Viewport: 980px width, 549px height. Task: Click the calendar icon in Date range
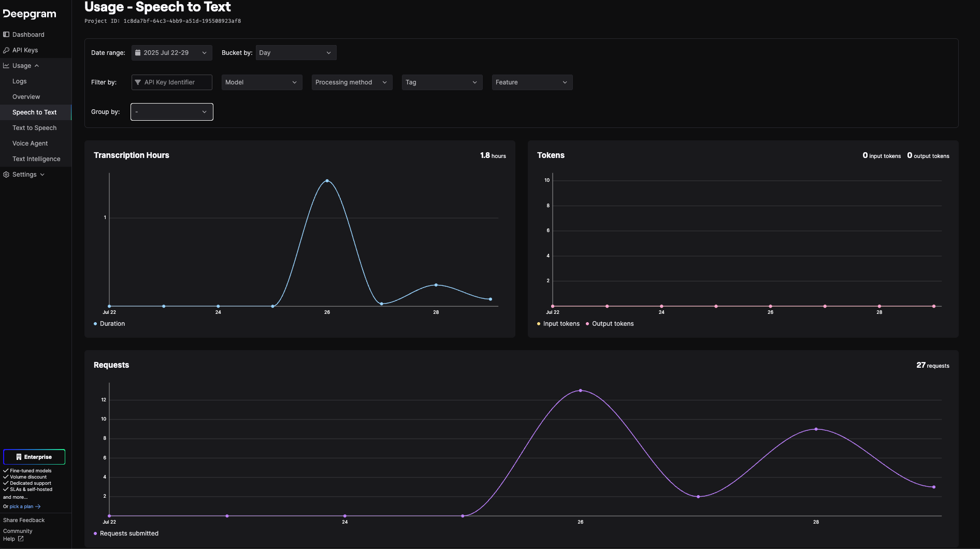tap(138, 53)
